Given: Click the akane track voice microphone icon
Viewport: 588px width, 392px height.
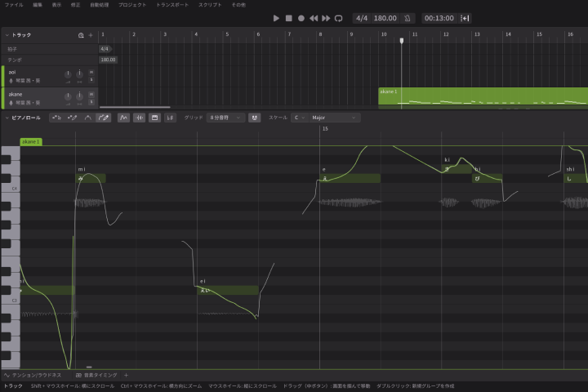Looking at the screenshot, I should [x=11, y=103].
